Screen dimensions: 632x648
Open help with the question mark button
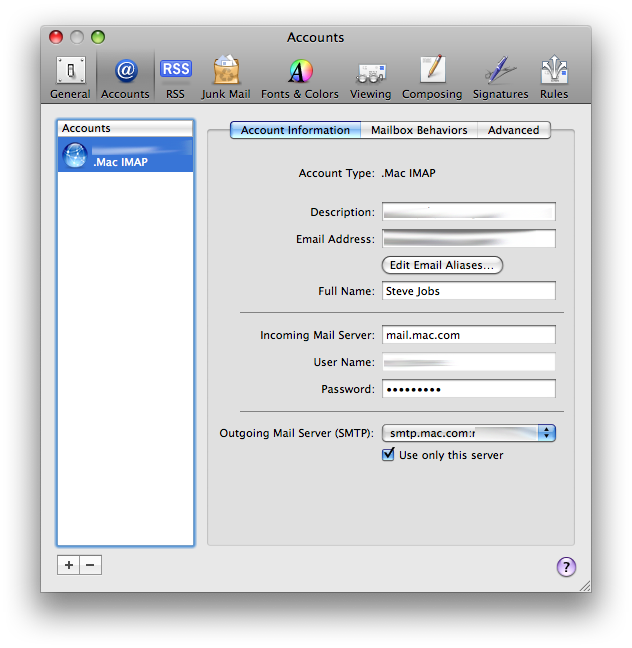pyautogui.click(x=566, y=567)
